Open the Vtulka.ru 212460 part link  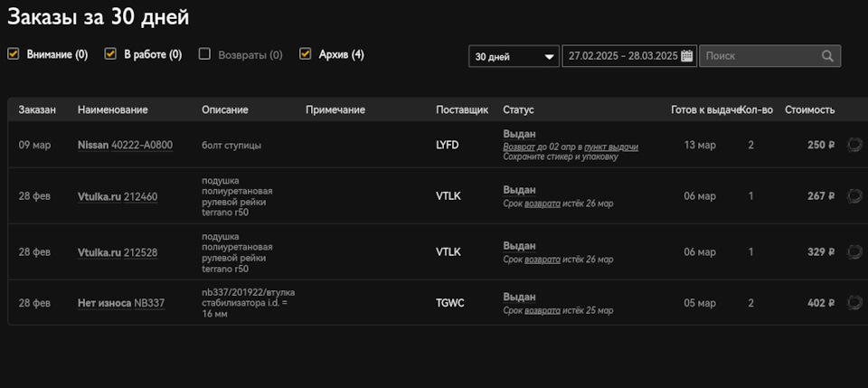click(118, 196)
